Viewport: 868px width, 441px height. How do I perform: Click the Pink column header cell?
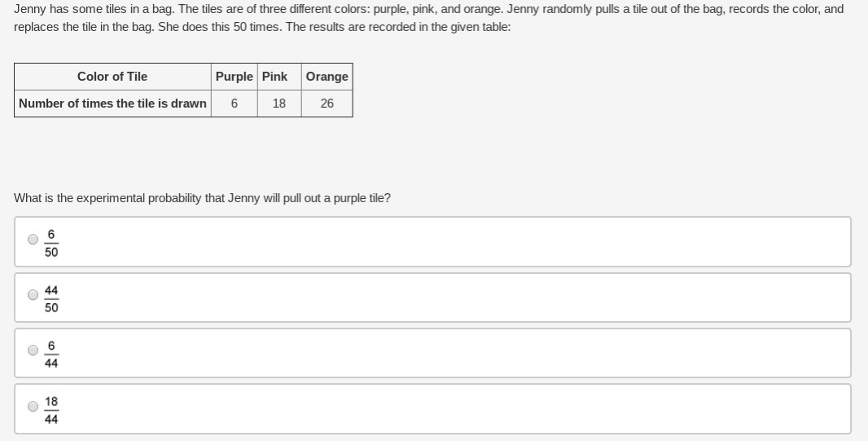point(279,77)
